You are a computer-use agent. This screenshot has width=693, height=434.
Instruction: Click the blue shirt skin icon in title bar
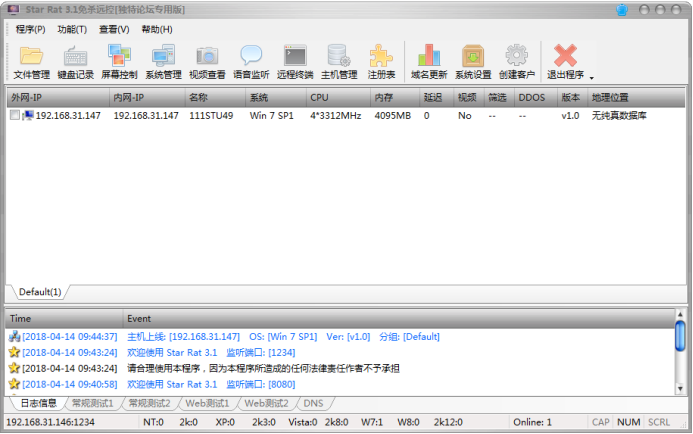click(622, 10)
